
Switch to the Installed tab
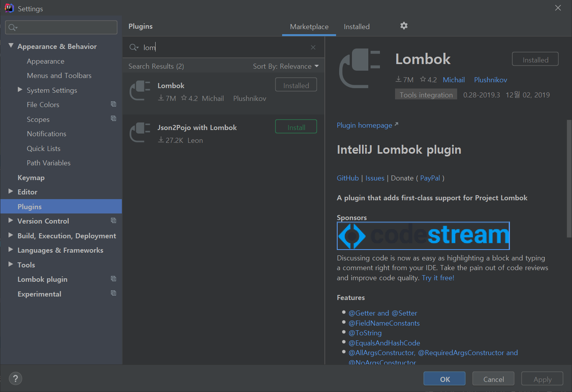pyautogui.click(x=357, y=27)
